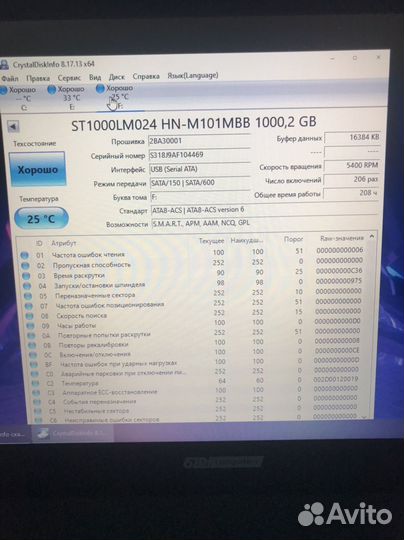Click scroll down arrow of attribute list

(x=364, y=417)
